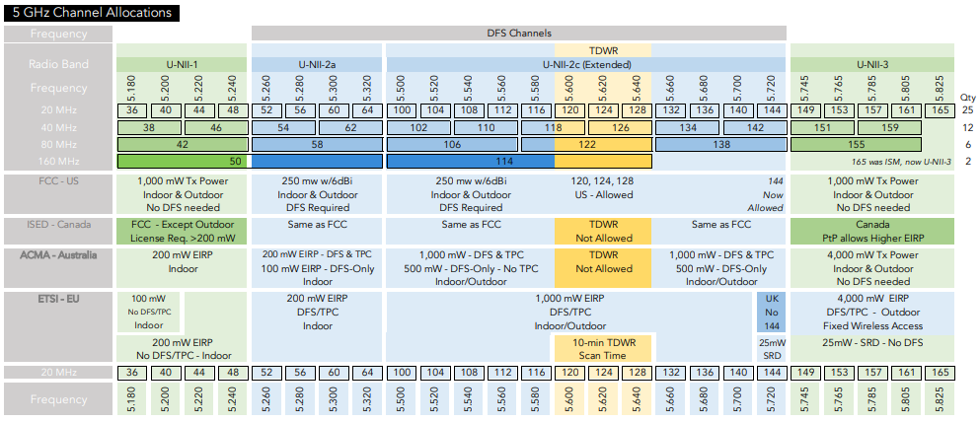
Task: Select 80 MHz channel 42 bar
Action: click(182, 144)
